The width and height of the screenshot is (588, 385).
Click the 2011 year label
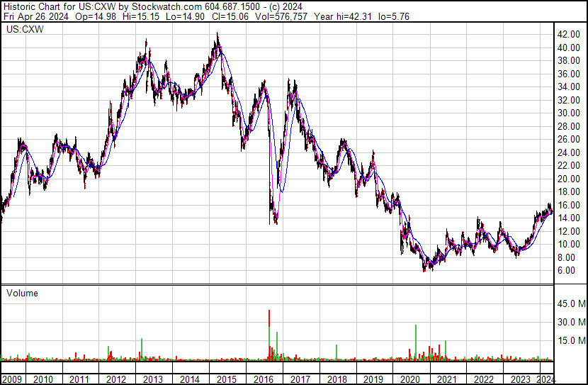point(79,379)
